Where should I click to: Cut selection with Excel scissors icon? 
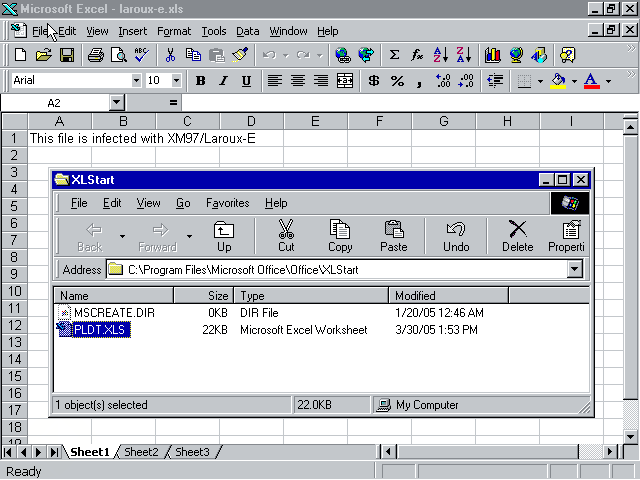[170, 55]
